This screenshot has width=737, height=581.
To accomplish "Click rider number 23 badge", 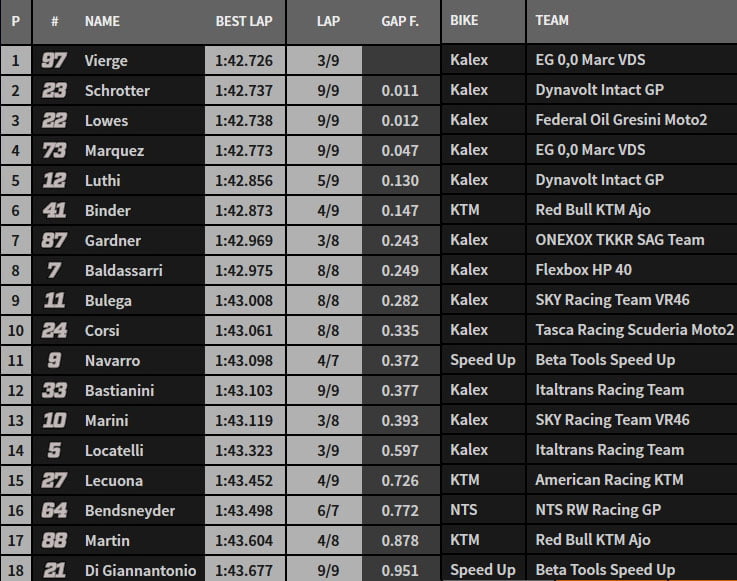I will point(55,90).
